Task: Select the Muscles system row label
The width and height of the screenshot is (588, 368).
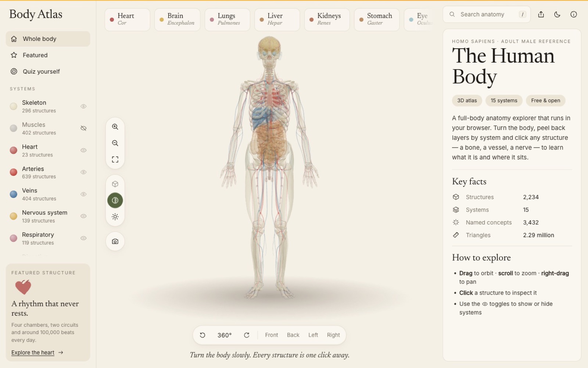Action: tap(33, 125)
